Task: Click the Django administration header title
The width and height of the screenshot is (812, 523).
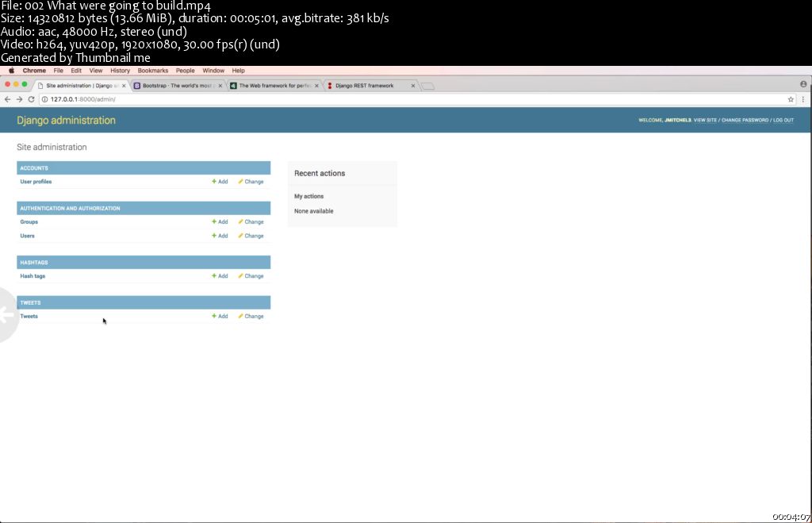Action: pyautogui.click(x=67, y=121)
